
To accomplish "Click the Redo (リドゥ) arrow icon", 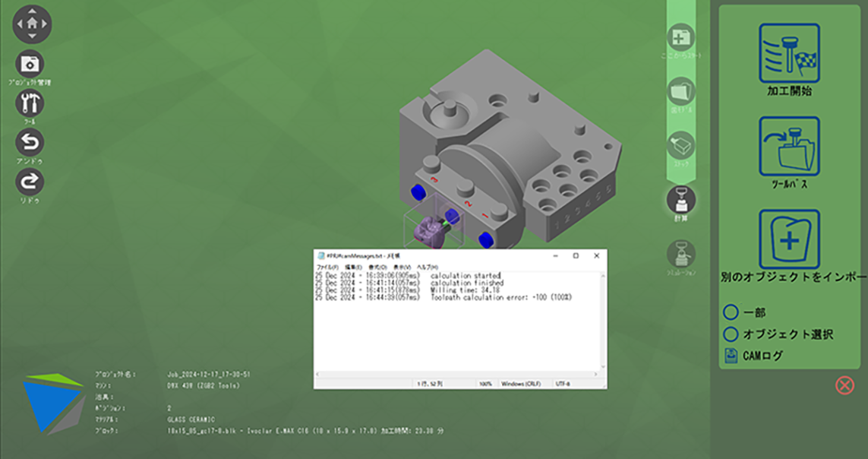I will [x=30, y=182].
